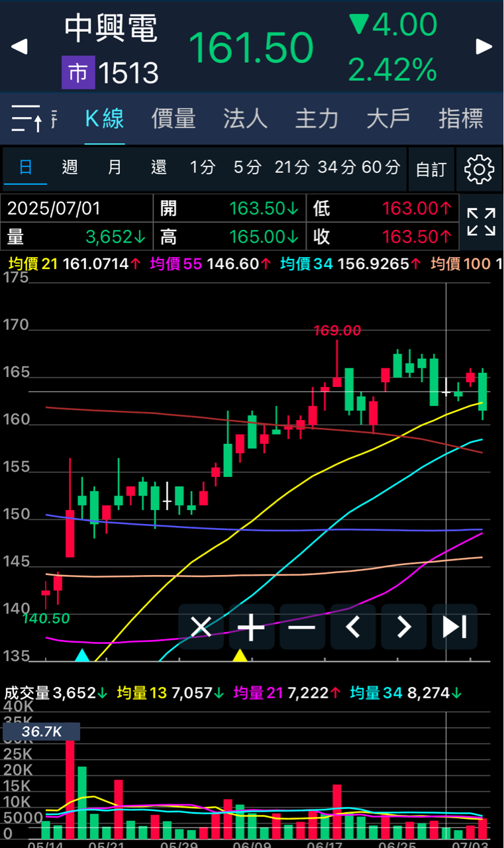Zoom in chart with plus button
This screenshot has width=504, height=848.
pyautogui.click(x=251, y=627)
